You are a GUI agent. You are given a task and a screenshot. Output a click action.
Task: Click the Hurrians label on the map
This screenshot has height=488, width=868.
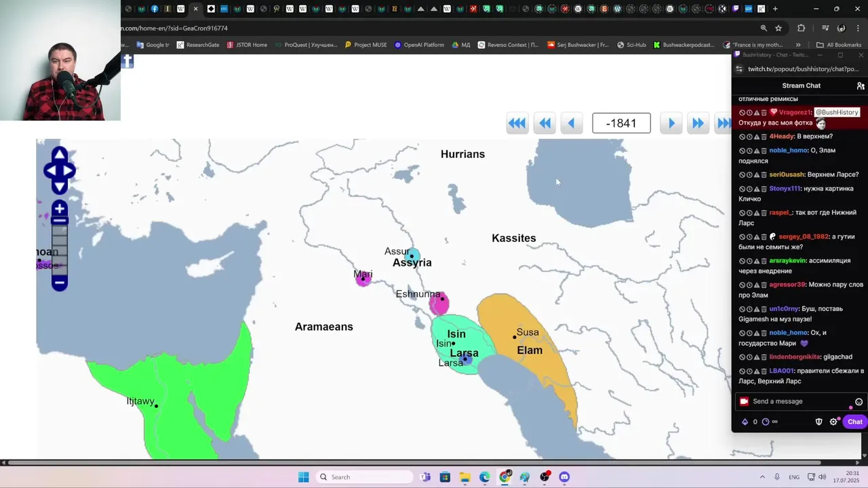[462, 154]
